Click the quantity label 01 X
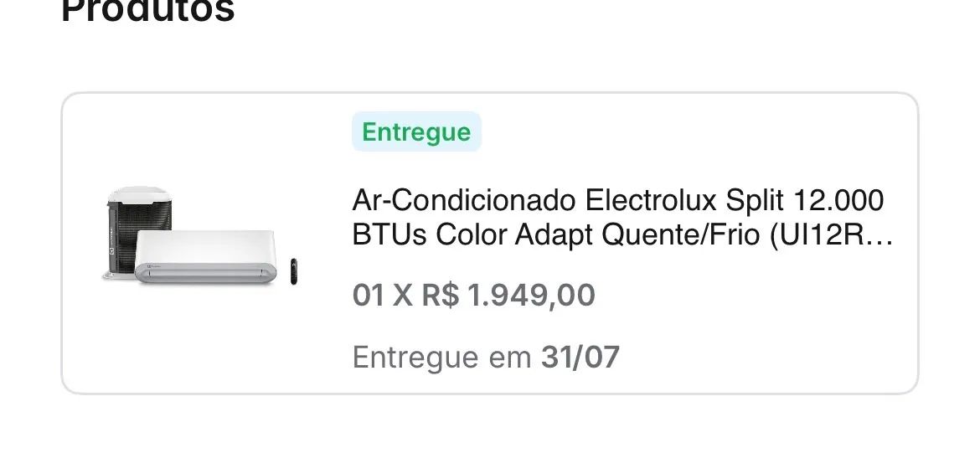 (383, 295)
